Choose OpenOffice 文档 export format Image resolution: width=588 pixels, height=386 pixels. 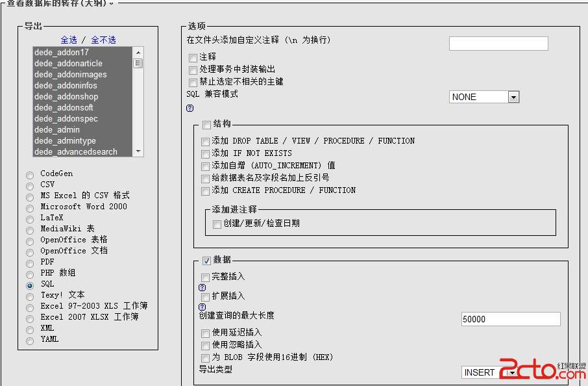pos(30,252)
